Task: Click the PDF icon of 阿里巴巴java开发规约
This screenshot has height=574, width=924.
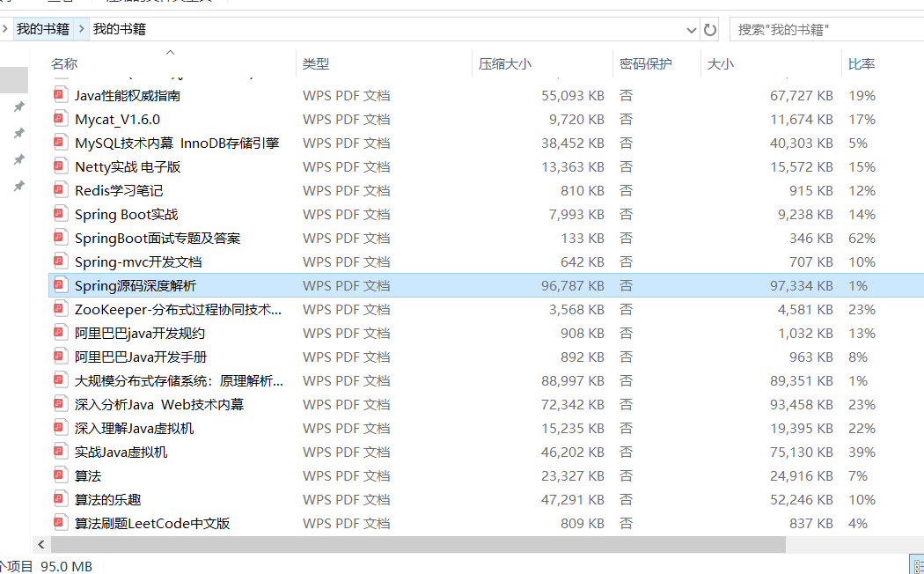Action: 60,333
